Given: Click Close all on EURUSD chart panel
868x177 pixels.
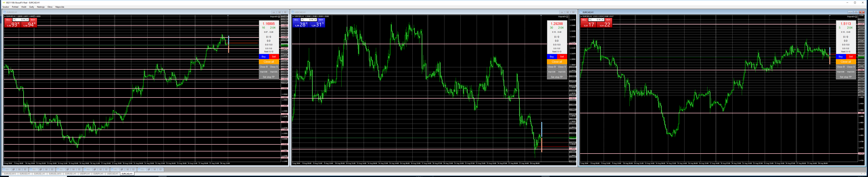Looking at the screenshot, I should 269,62.
